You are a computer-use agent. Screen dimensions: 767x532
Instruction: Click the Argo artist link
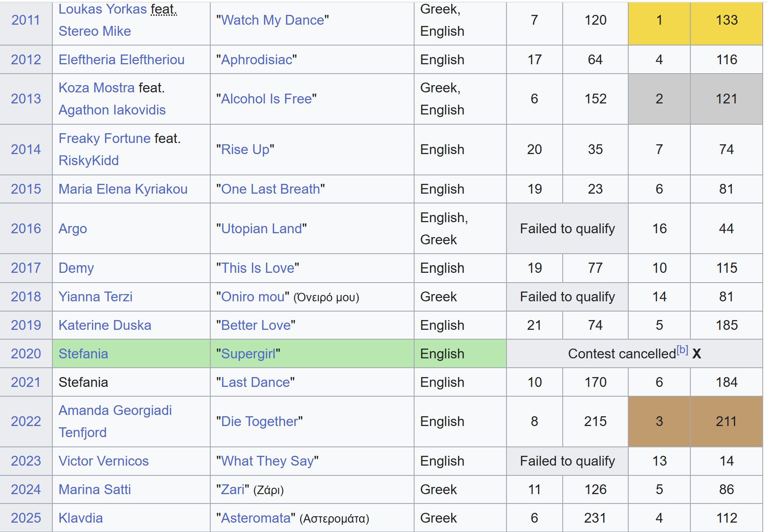click(x=73, y=229)
